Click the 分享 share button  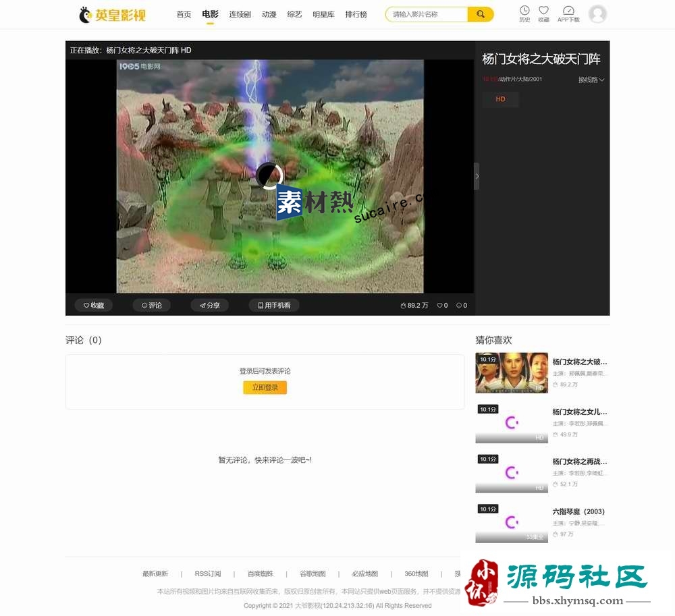pyautogui.click(x=210, y=305)
